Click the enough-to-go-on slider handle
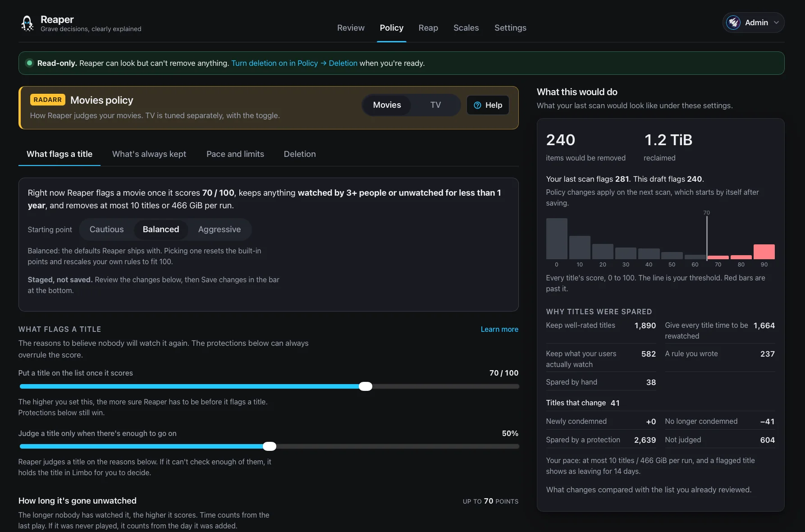Screen dimensions: 805x532 pyautogui.click(x=270, y=446)
